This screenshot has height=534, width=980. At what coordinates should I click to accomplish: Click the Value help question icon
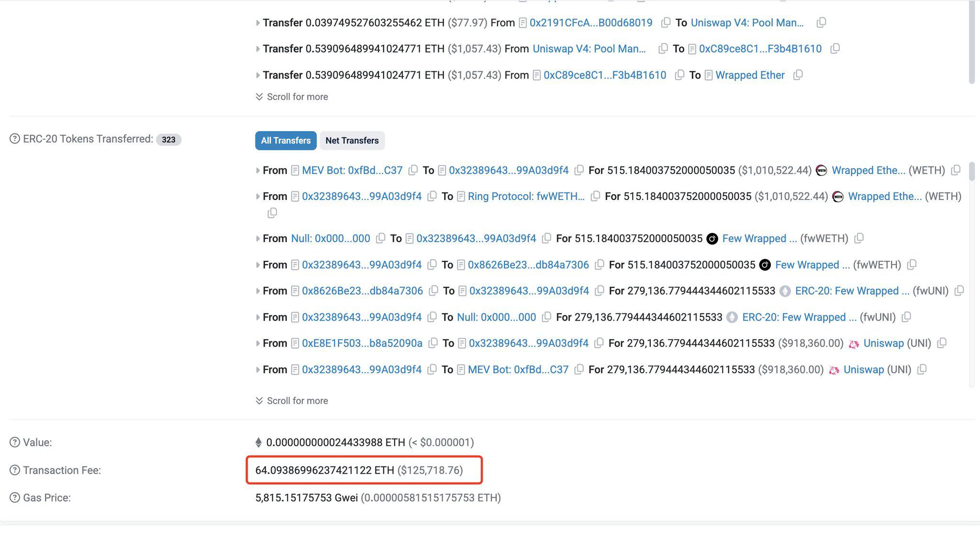coord(15,442)
